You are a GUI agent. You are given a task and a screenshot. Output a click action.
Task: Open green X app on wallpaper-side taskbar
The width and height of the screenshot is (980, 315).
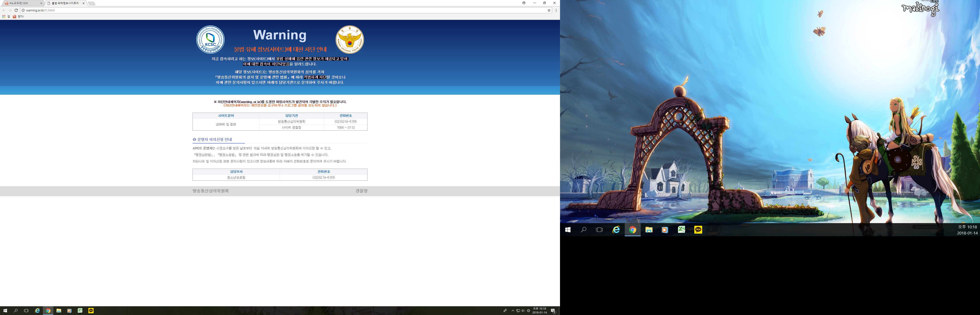pyautogui.click(x=681, y=230)
